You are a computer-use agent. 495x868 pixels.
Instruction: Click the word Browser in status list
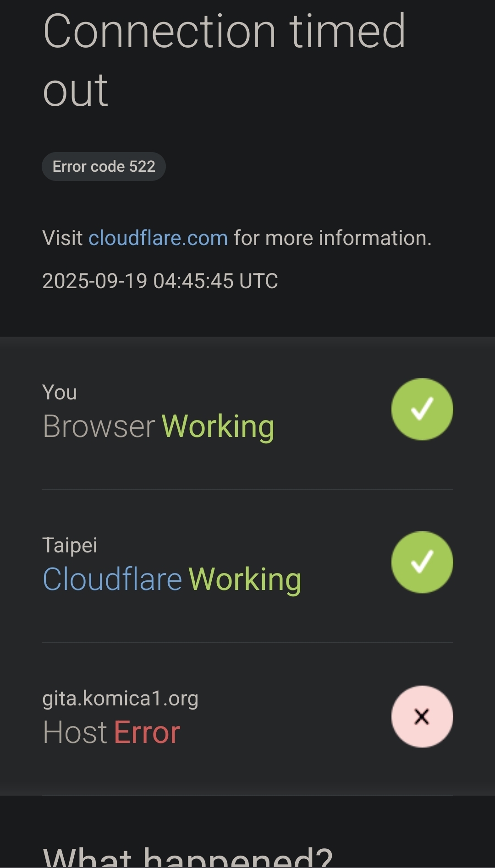(99, 426)
